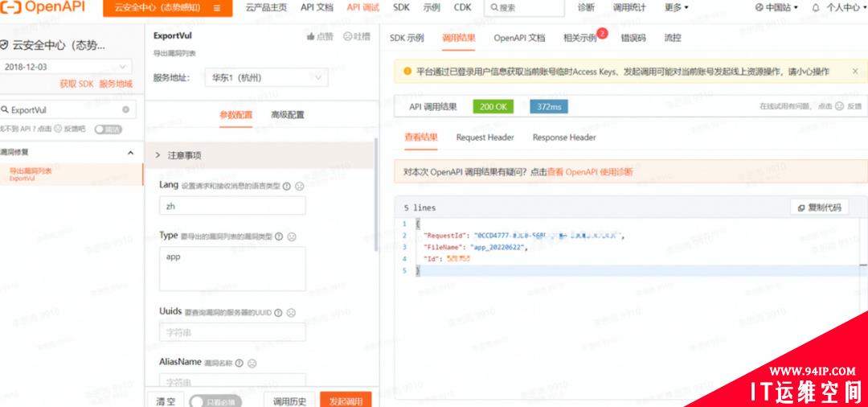Click the 200 OK status badge
The height and width of the screenshot is (407, 868).
(x=493, y=107)
